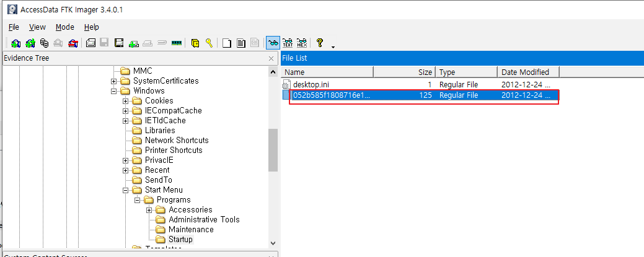
Task: Collapse the Windows folder node
Action: click(x=114, y=91)
